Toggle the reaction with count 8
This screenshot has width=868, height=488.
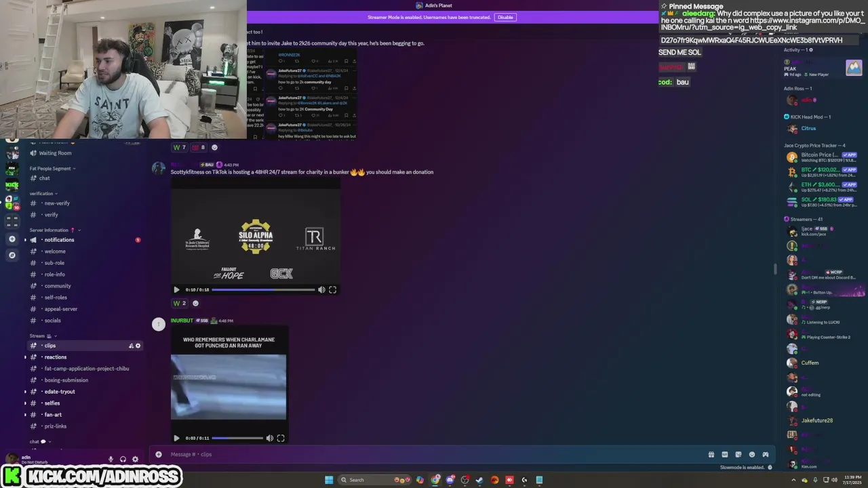tap(198, 147)
